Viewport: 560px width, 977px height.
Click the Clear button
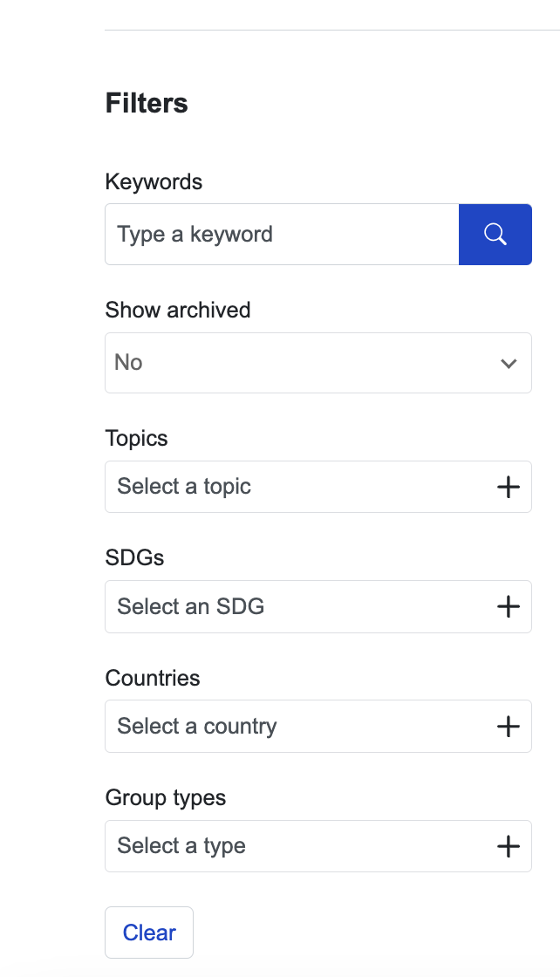[149, 933]
